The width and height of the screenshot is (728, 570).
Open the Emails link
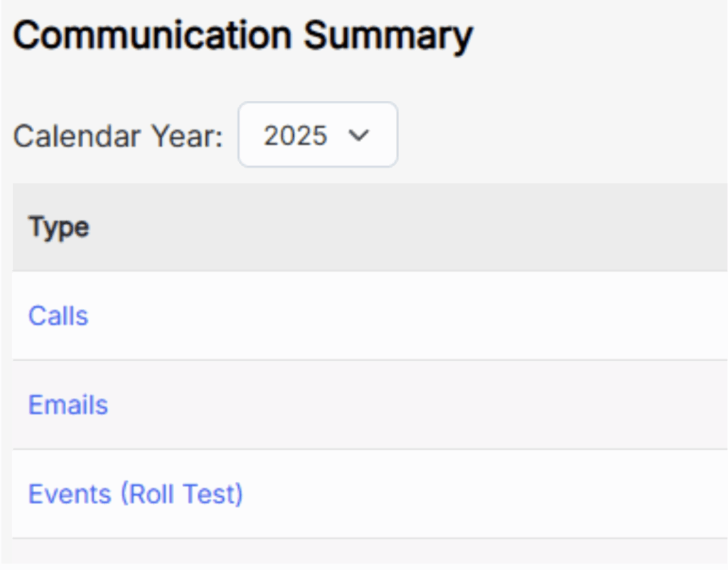pos(68,405)
